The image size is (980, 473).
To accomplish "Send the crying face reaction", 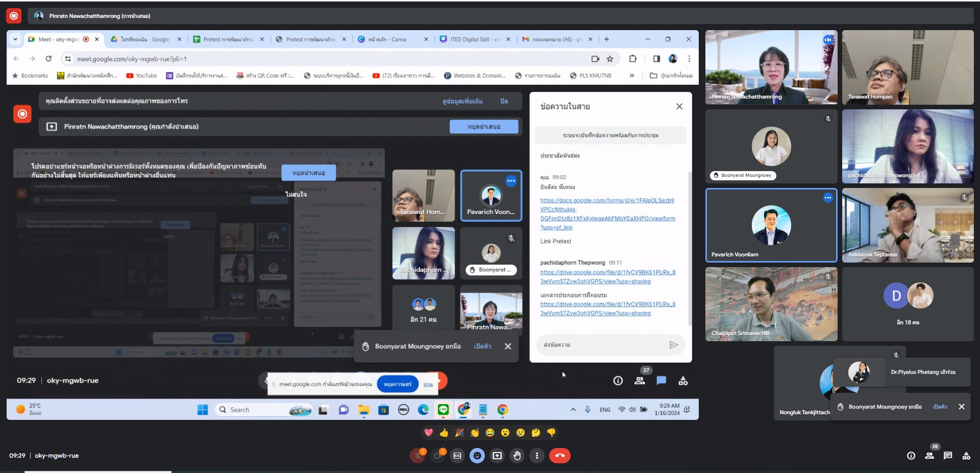I will tap(521, 433).
